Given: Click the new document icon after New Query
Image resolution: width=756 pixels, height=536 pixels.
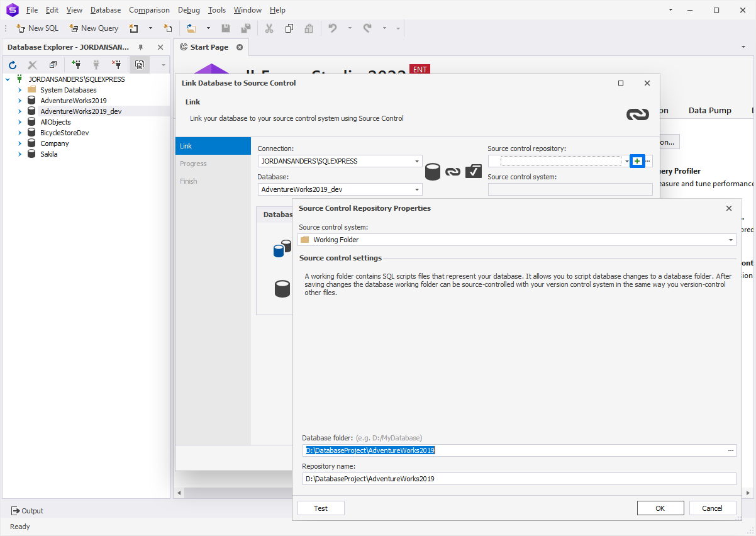Looking at the screenshot, I should tap(134, 28).
